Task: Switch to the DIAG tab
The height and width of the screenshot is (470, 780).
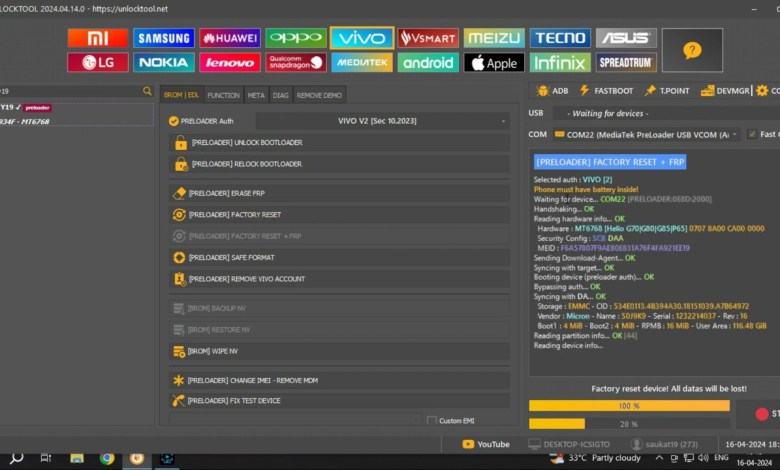Action: click(281, 95)
